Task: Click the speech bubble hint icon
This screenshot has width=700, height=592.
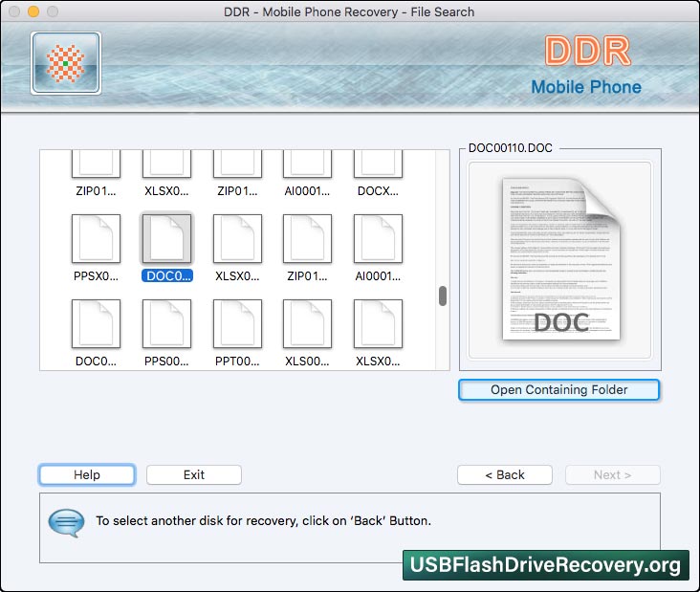Action: [66, 523]
